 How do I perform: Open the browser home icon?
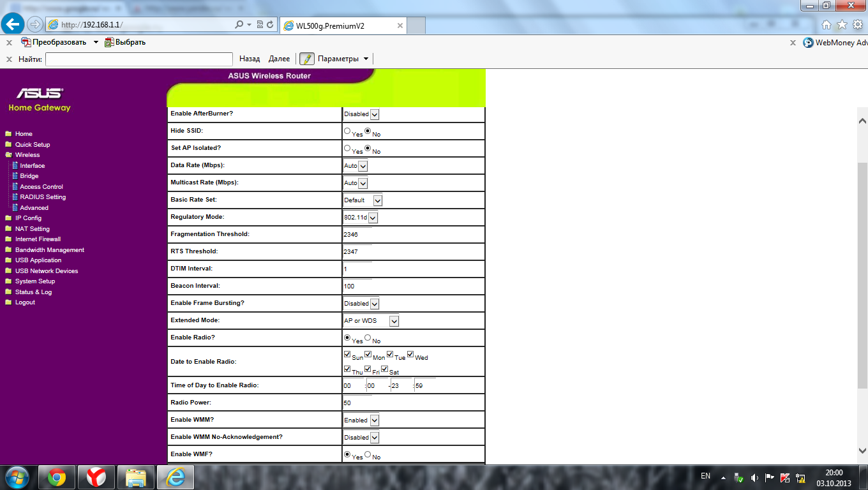pyautogui.click(x=827, y=25)
